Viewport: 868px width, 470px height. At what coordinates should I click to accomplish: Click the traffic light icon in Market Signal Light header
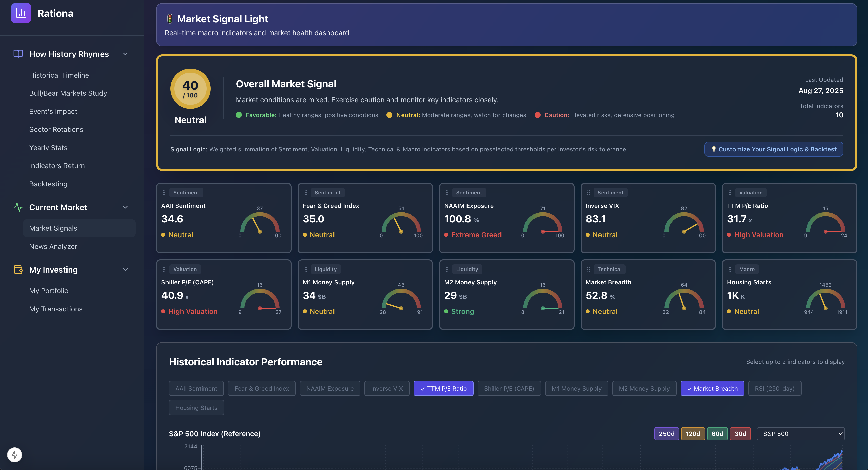point(170,19)
